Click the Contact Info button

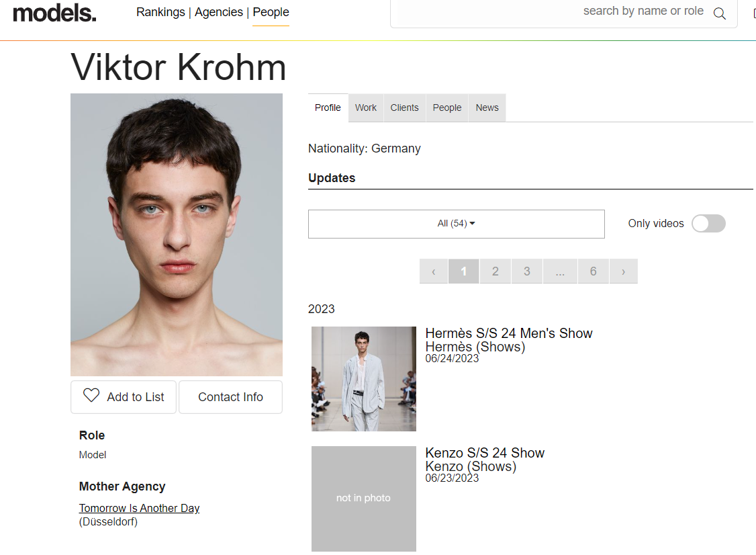click(x=230, y=396)
